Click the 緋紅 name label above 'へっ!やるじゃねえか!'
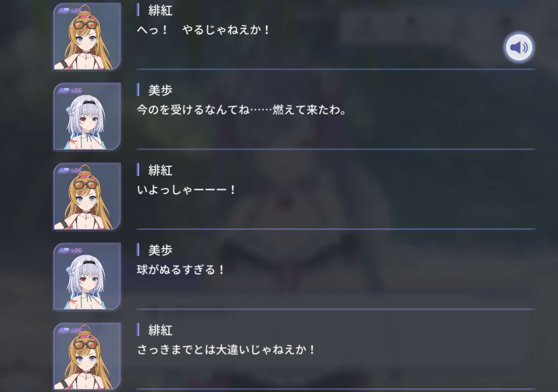 coord(160,10)
